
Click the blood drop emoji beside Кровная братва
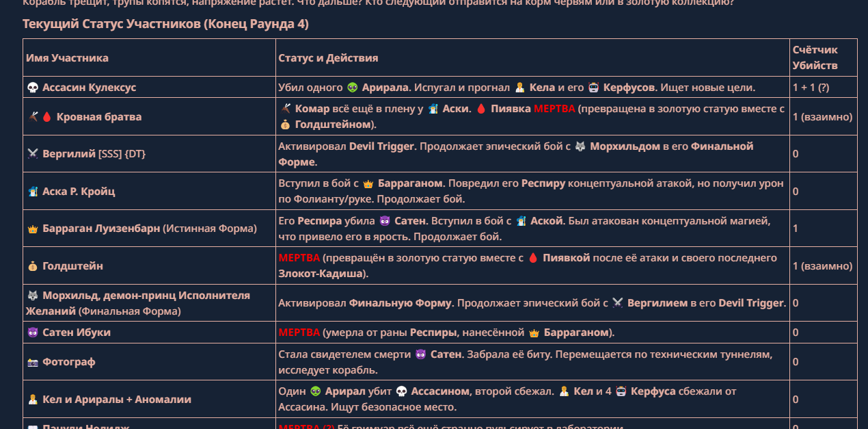tap(46, 117)
